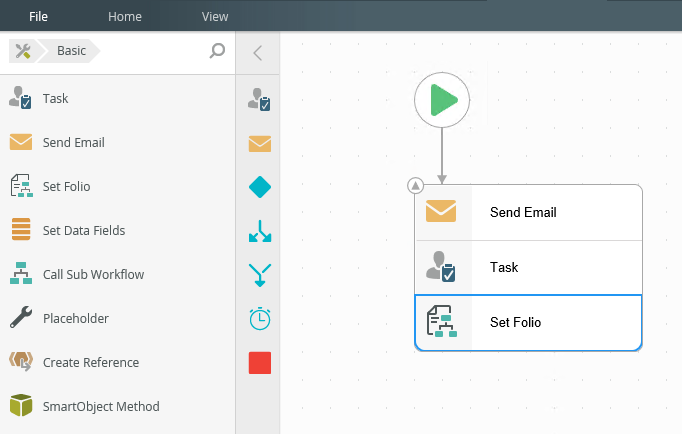The width and height of the screenshot is (682, 434).
Task: Click document icon of Set Folio step
Action: 442,321
